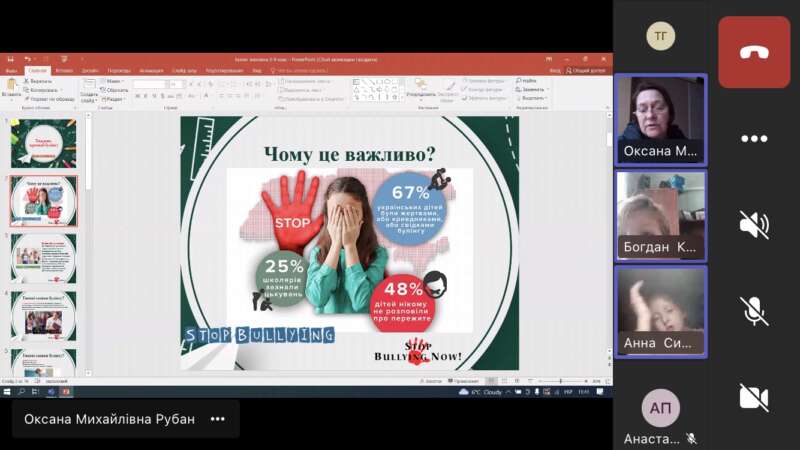Toggle the muted speaker audio button

(x=753, y=224)
